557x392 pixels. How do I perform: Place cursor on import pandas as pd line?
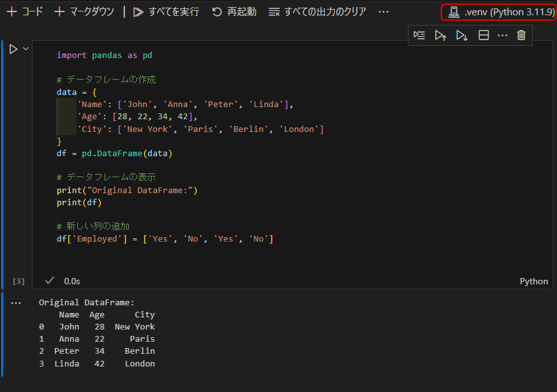coord(105,55)
